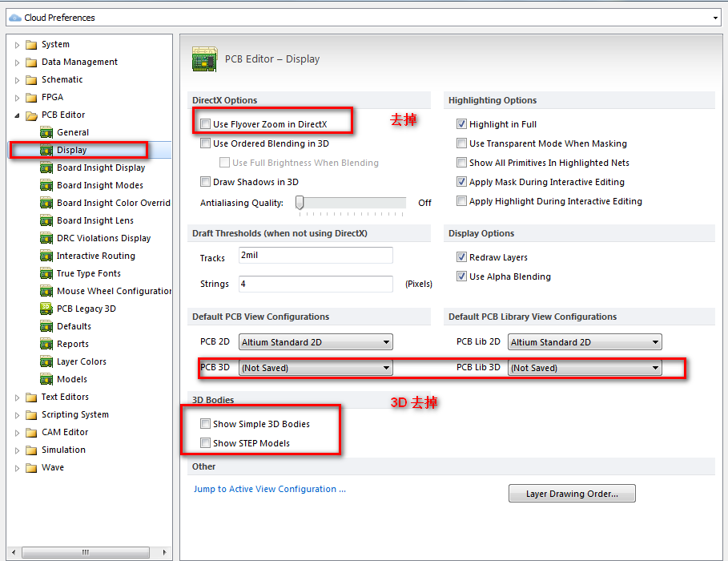Follow Jump to Active View Configuration link
728x561 pixels.
(270, 489)
